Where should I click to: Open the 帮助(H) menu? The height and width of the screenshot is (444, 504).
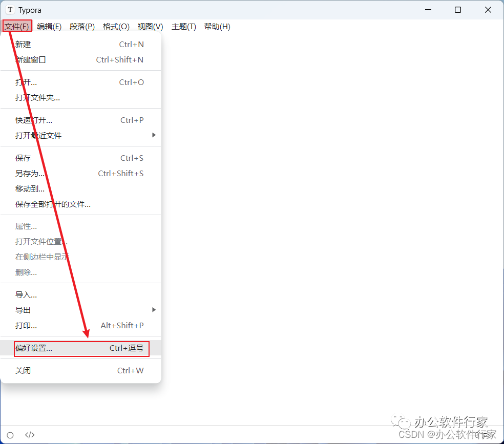(217, 26)
